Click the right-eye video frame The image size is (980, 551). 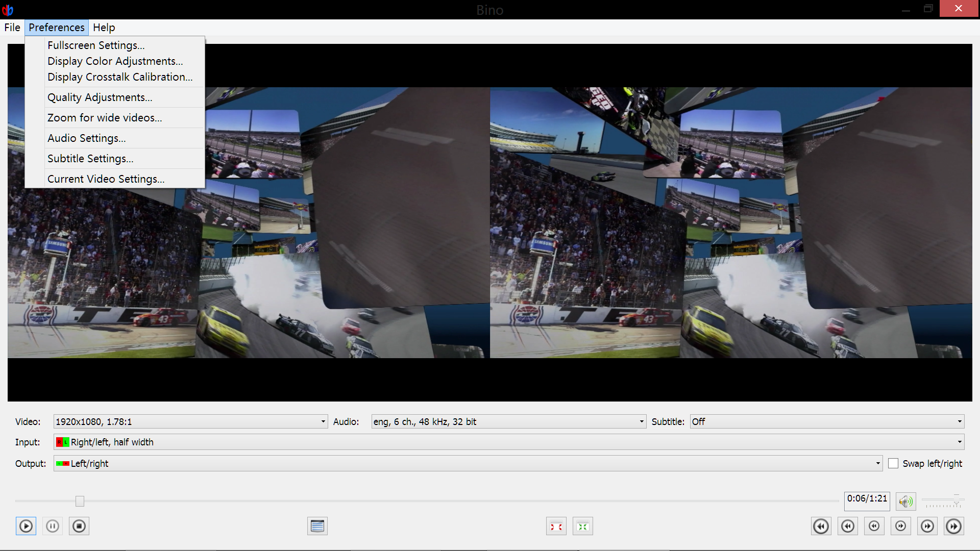pos(731,223)
